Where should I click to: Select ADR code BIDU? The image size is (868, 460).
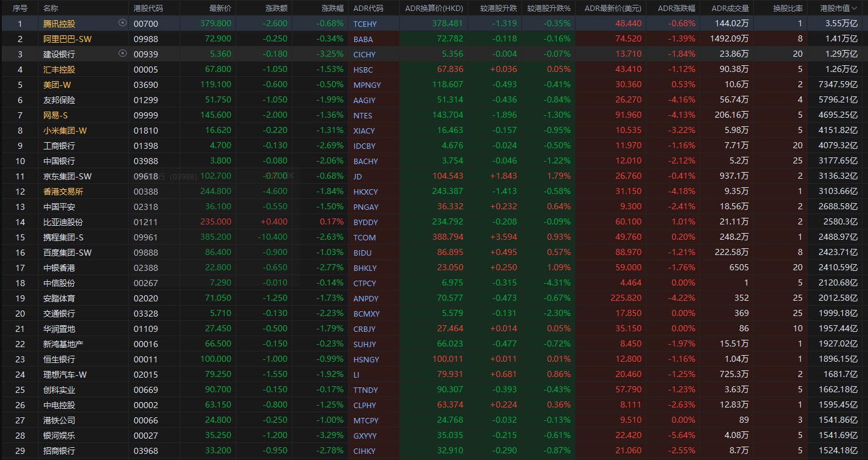click(363, 253)
